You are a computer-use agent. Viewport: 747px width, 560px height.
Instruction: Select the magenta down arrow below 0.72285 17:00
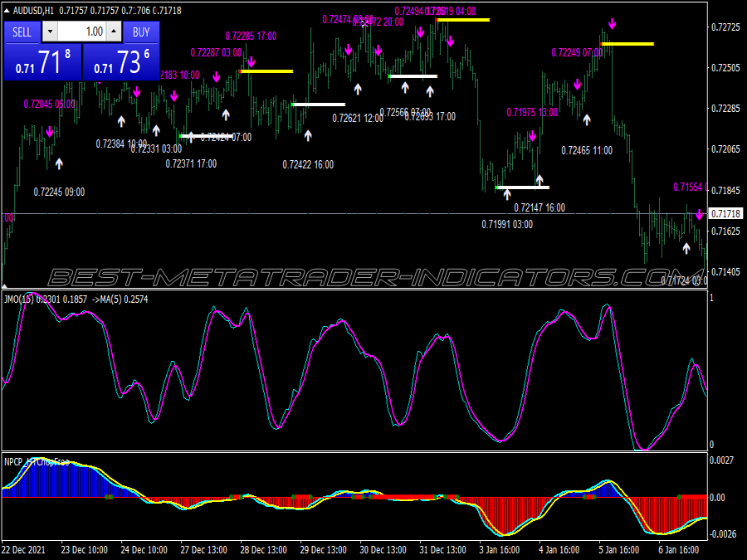coord(251,62)
